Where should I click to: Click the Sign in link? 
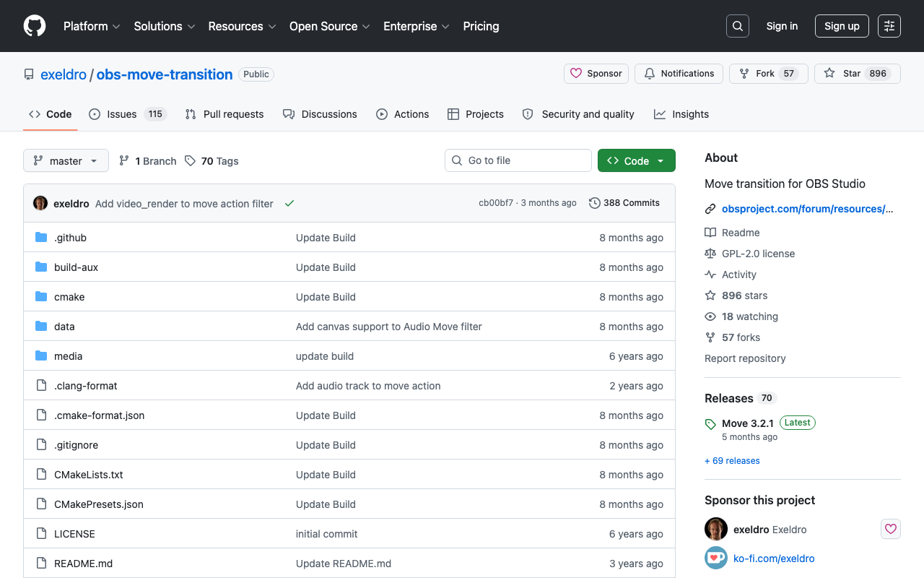point(782,26)
